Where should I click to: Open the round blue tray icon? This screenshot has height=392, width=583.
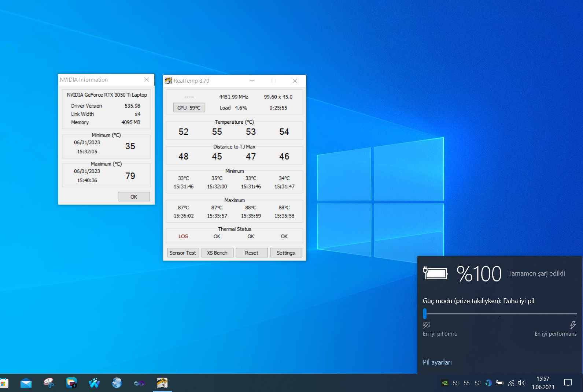tap(488, 383)
